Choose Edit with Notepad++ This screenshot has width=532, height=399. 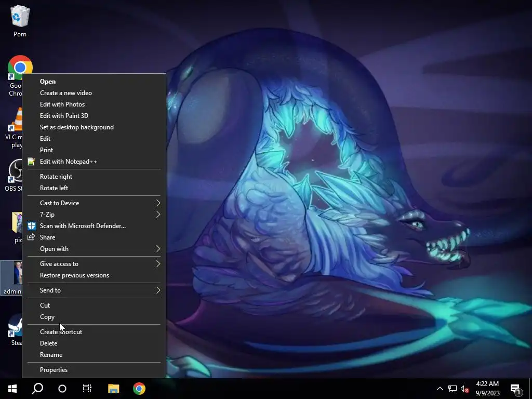(94, 162)
